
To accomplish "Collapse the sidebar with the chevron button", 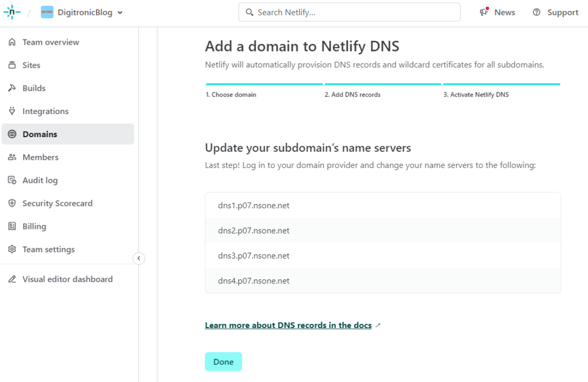I will click(139, 259).
